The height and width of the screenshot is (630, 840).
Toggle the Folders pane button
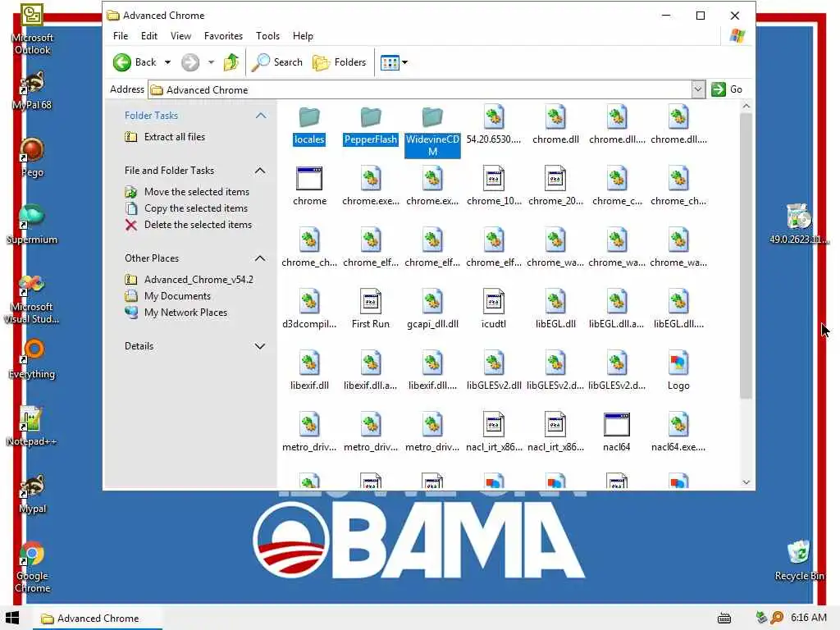[339, 62]
